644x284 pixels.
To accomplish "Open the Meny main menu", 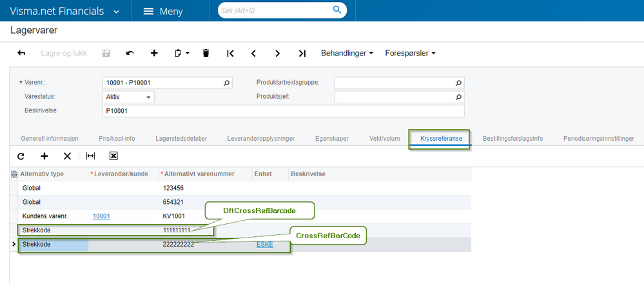I will (x=163, y=11).
